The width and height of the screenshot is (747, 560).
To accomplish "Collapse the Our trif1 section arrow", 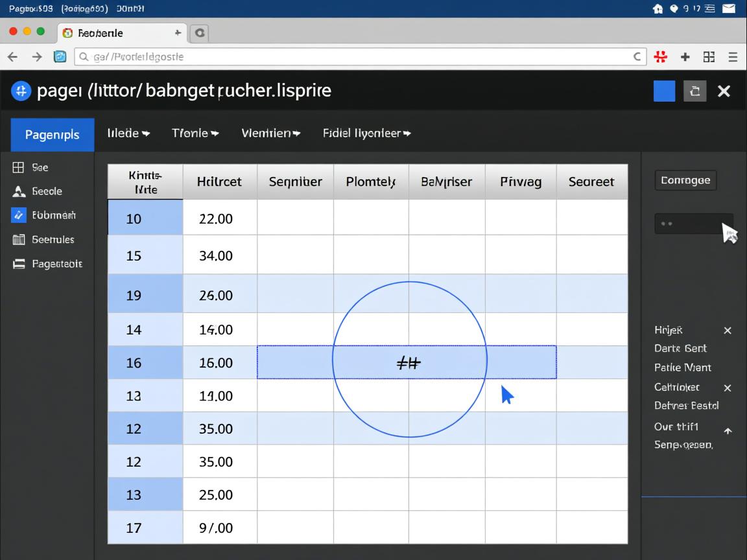I will [728, 431].
